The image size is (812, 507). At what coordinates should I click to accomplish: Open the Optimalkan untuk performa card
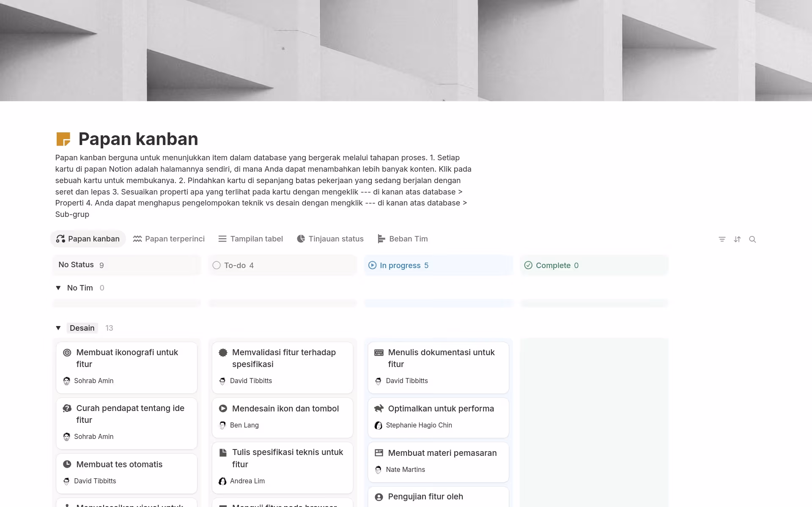(441, 409)
